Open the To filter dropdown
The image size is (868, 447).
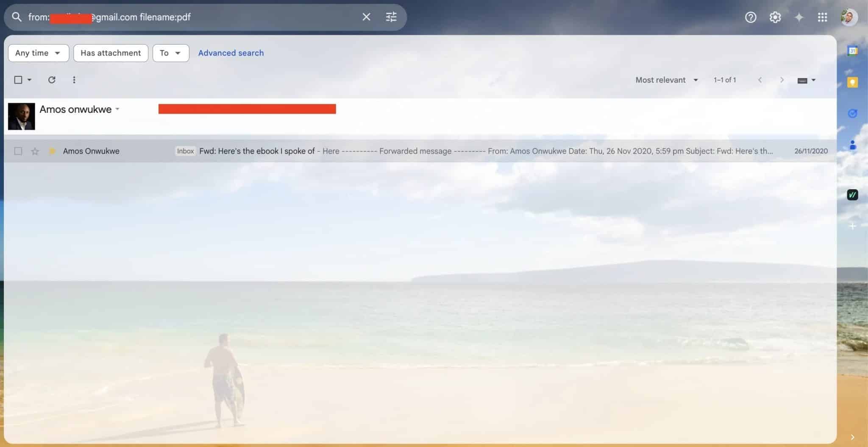point(170,53)
